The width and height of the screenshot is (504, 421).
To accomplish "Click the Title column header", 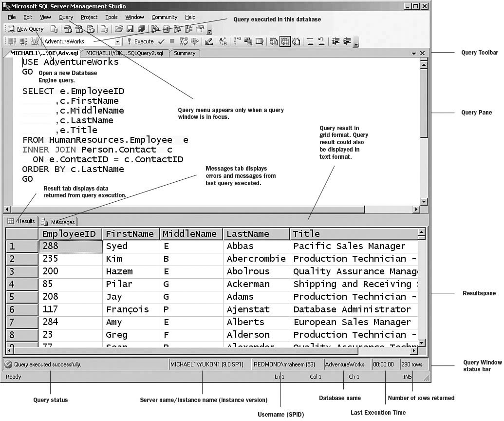I will 353,234.
